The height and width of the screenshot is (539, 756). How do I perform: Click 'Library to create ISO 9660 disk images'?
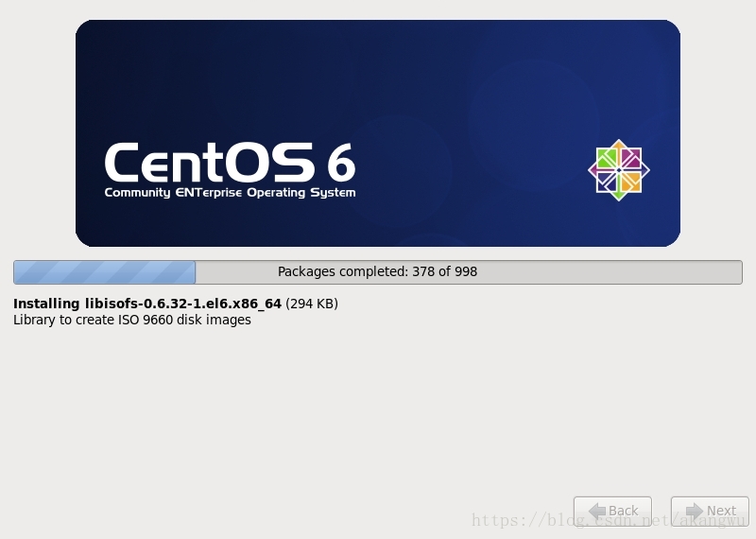click(132, 320)
